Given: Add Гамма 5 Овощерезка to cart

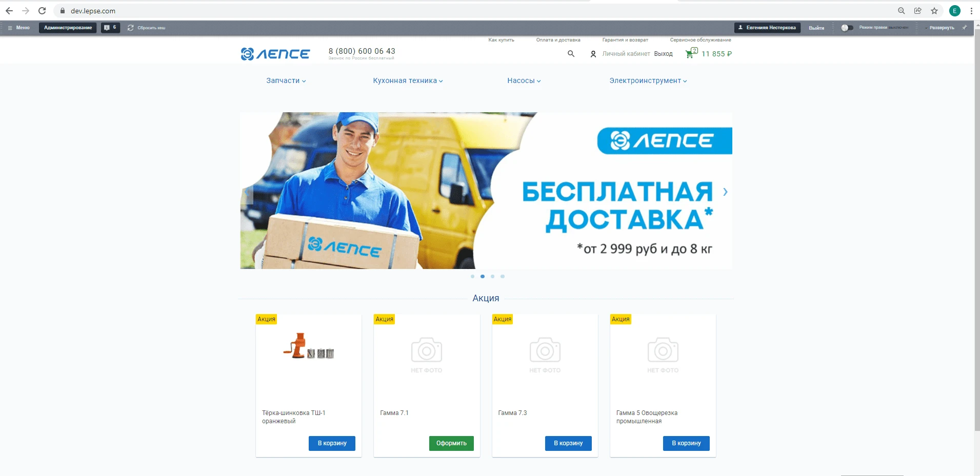Looking at the screenshot, I should 686,443.
